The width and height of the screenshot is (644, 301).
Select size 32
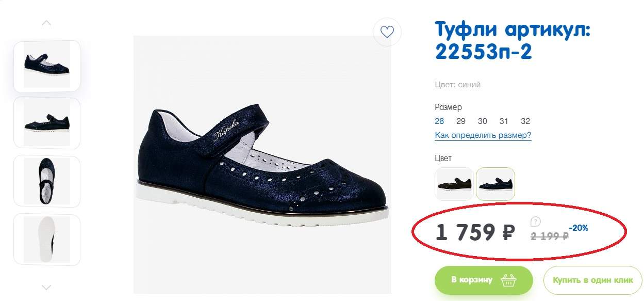[525, 121]
